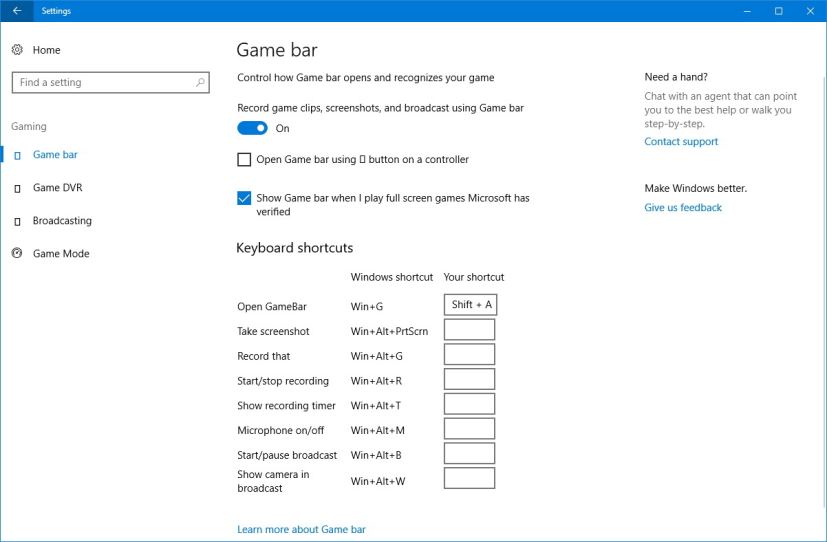This screenshot has height=542, width=827.
Task: Click the Contact support link
Action: point(681,142)
